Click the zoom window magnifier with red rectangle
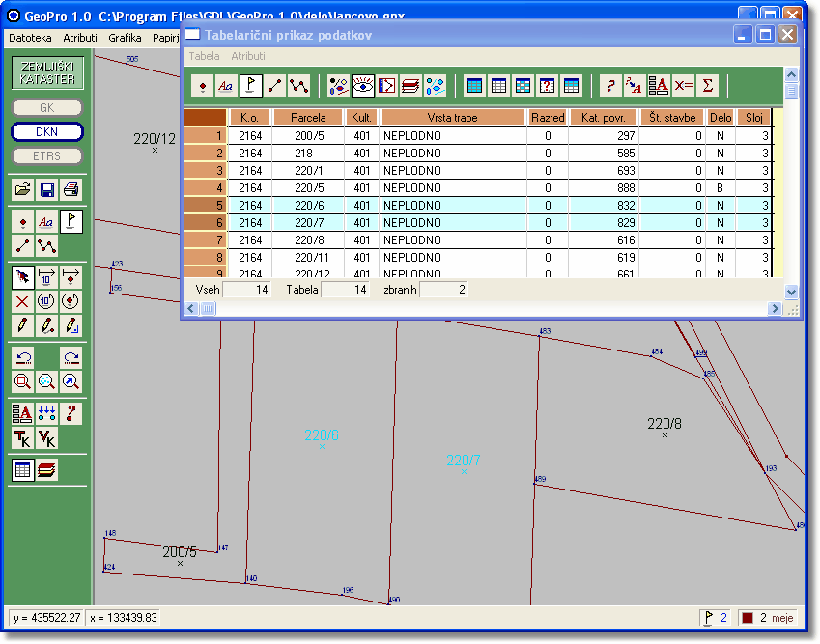Viewport: 820px width, 644px height. pyautogui.click(x=23, y=381)
